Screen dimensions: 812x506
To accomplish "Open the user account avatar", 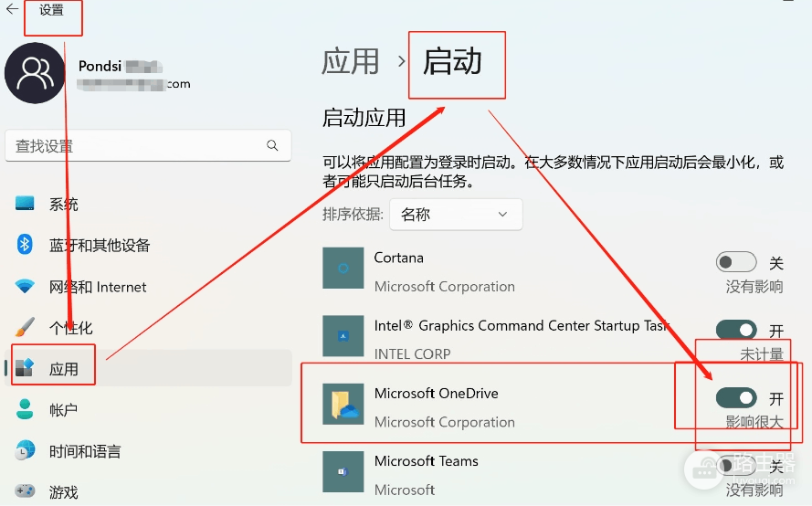I will coord(35,73).
